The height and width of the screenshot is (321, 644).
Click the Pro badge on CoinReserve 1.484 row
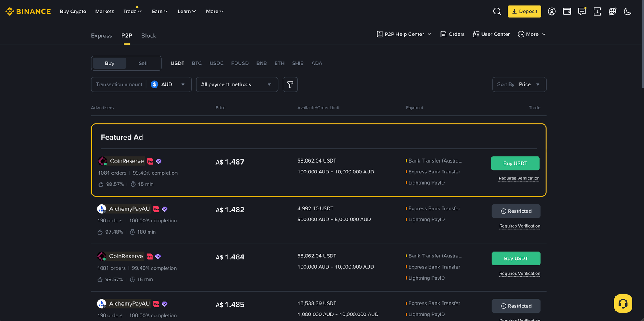tap(149, 257)
